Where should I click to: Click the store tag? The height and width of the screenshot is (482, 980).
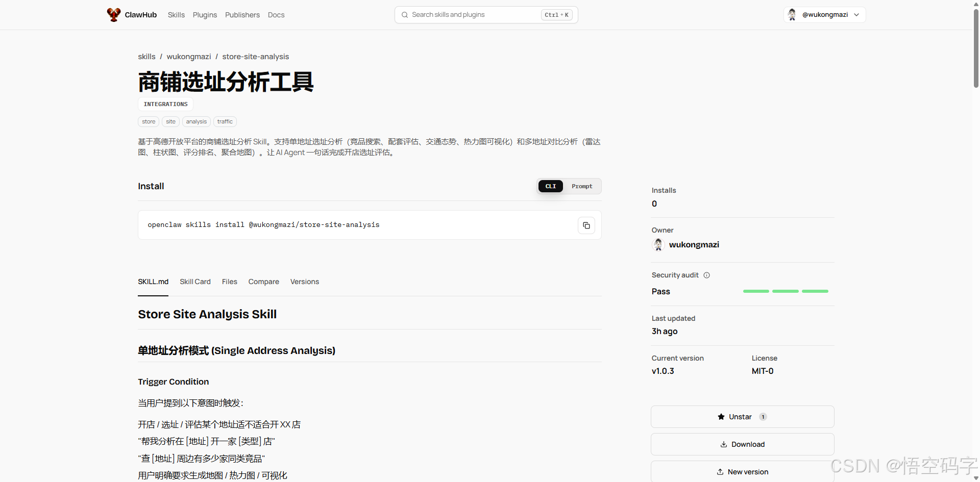(x=149, y=121)
